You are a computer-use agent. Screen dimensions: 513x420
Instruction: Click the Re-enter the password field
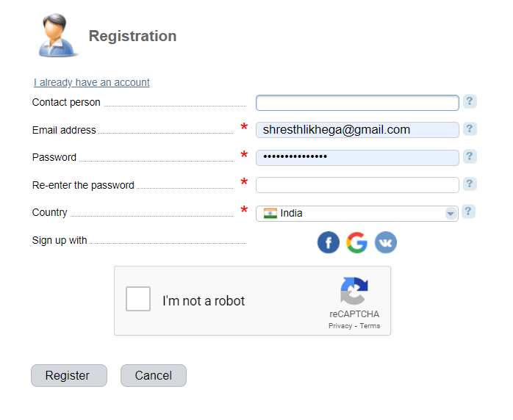[357, 185]
